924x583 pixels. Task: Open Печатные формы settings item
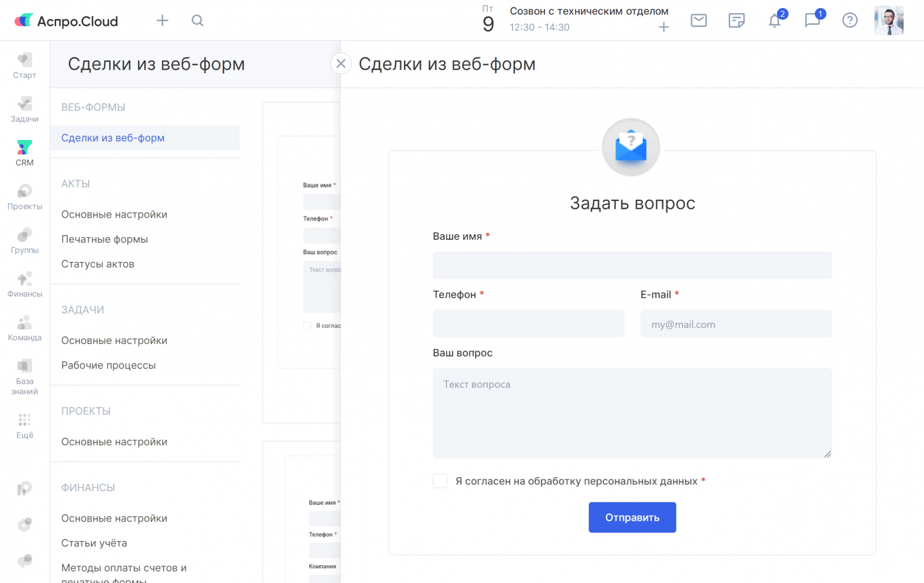point(105,239)
